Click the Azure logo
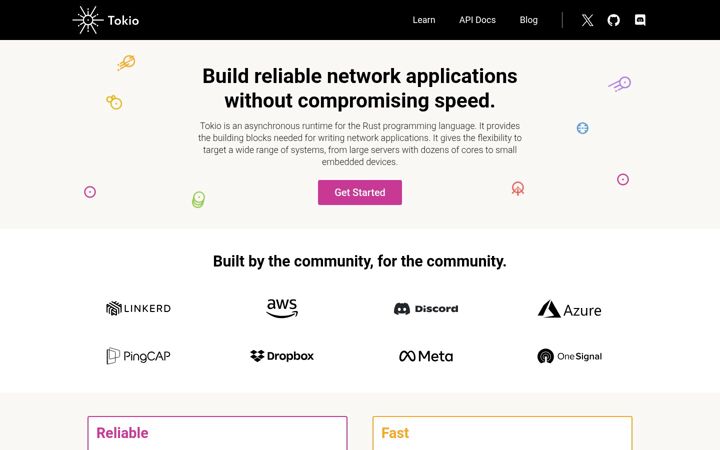 [x=569, y=309]
